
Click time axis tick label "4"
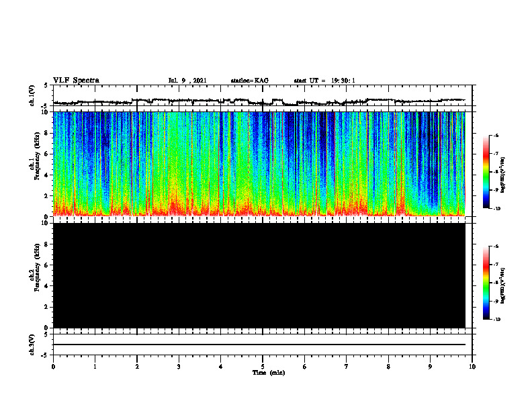click(x=220, y=367)
